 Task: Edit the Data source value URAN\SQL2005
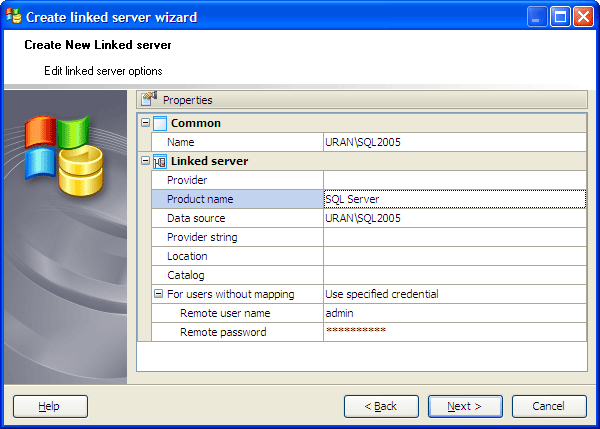455,218
